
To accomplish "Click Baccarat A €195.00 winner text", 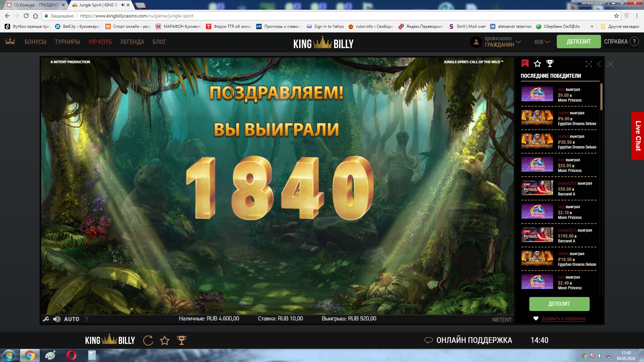I will point(575,236).
